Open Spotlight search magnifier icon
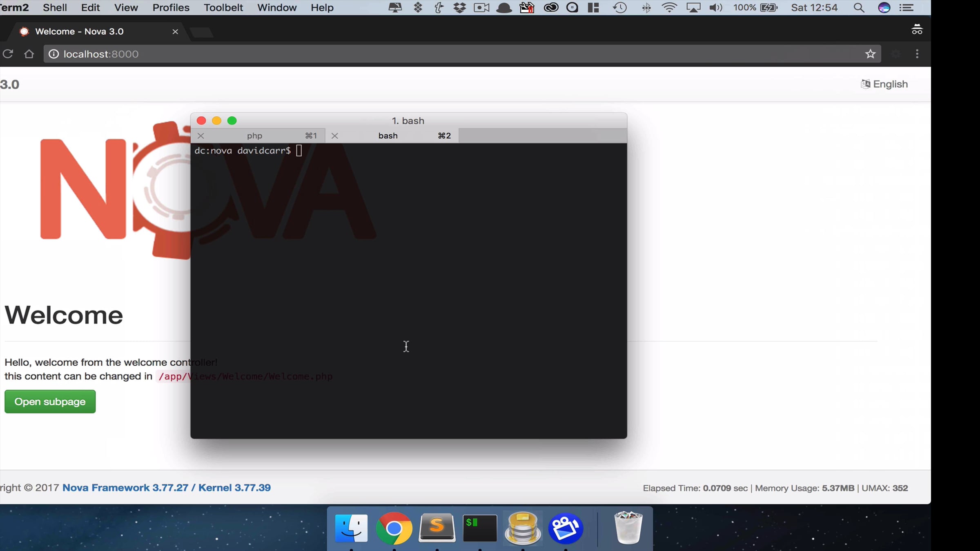The height and width of the screenshot is (551, 980). [859, 8]
